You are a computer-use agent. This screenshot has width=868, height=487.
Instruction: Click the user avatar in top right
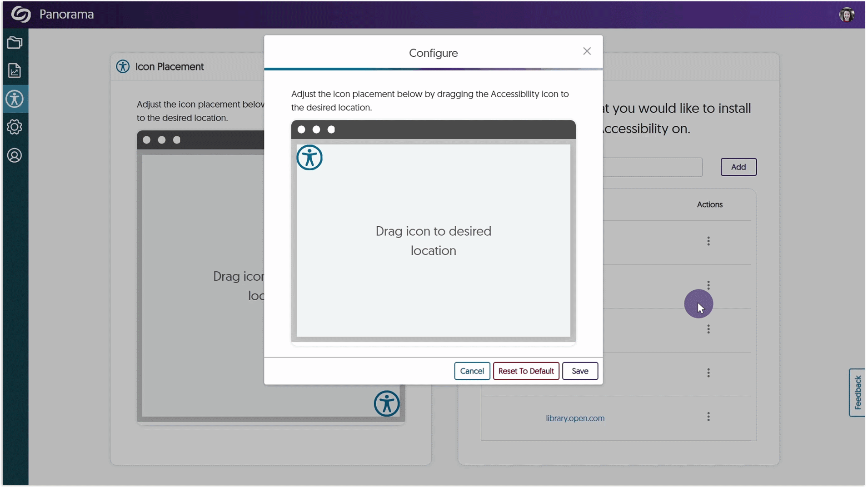[846, 15]
